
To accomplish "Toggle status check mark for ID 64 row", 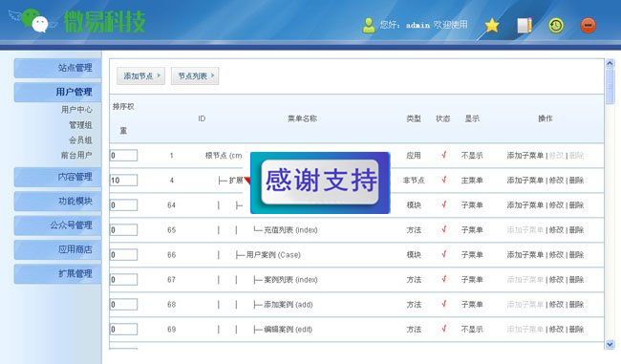I will pyautogui.click(x=444, y=204).
